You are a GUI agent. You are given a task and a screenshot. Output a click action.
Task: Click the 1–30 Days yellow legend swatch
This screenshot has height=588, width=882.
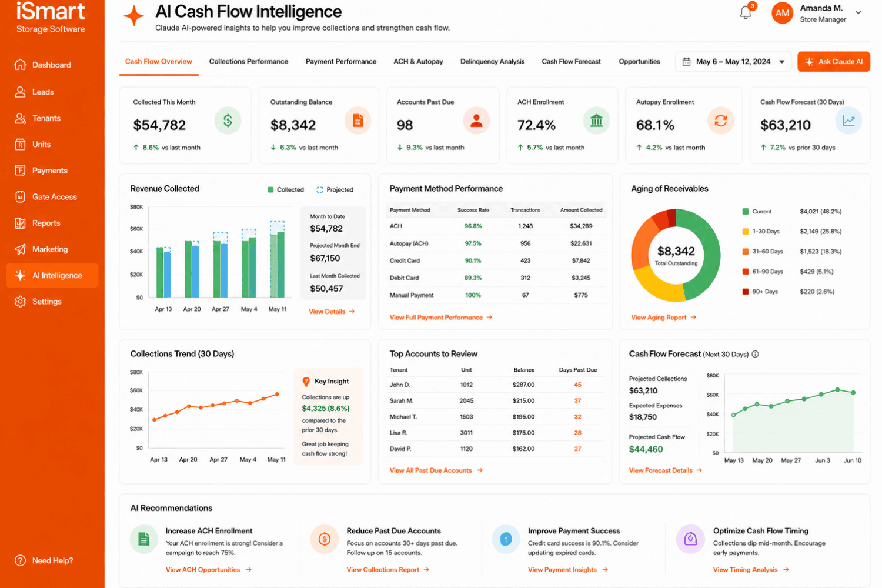click(746, 232)
